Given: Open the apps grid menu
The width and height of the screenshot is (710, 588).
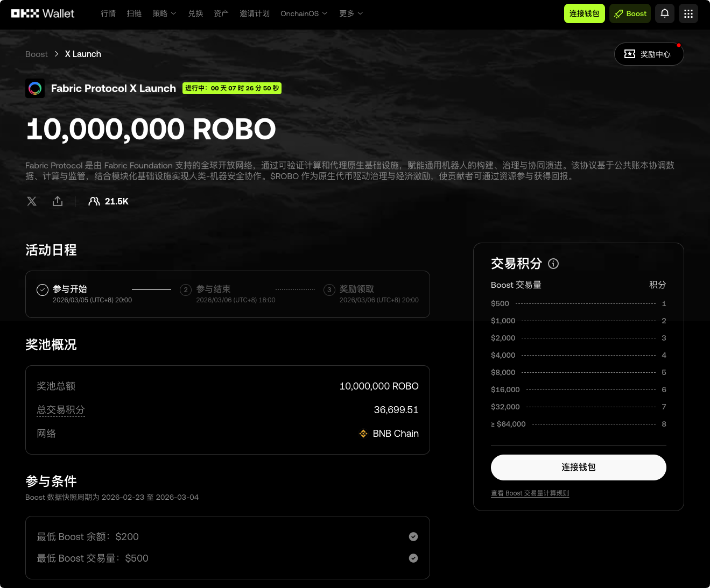Looking at the screenshot, I should (x=688, y=13).
